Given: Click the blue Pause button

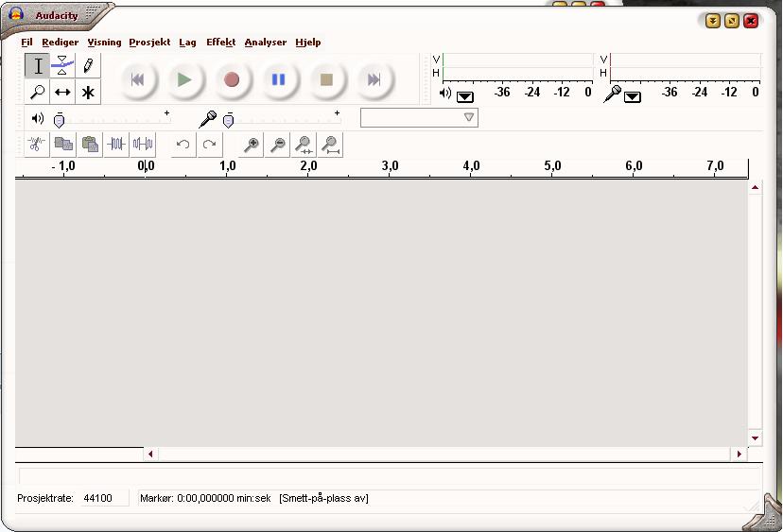Looking at the screenshot, I should tap(279, 79).
